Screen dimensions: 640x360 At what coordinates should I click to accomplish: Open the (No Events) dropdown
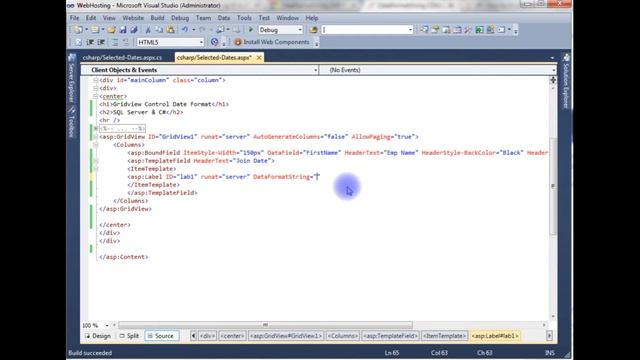(x=553, y=70)
